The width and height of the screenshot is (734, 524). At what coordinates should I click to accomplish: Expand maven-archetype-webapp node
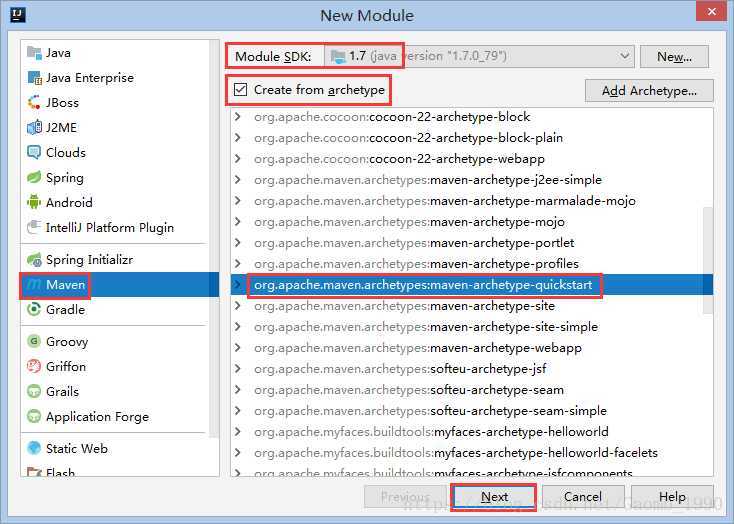[238, 347]
